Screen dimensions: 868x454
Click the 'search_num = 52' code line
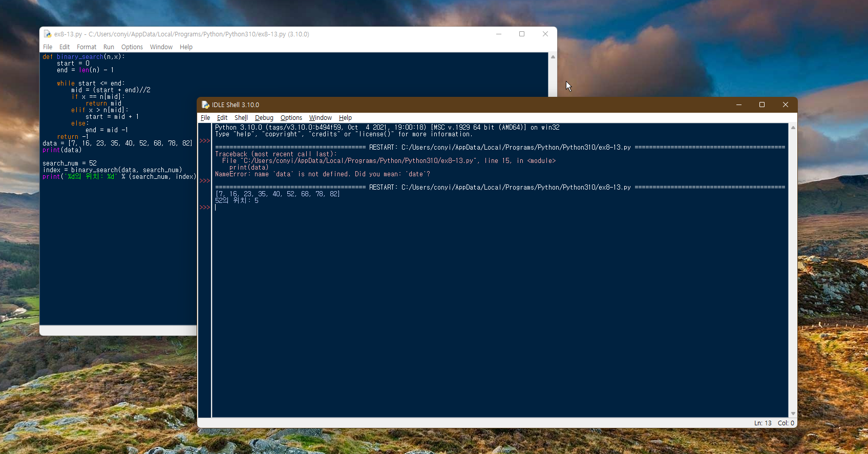tap(70, 163)
